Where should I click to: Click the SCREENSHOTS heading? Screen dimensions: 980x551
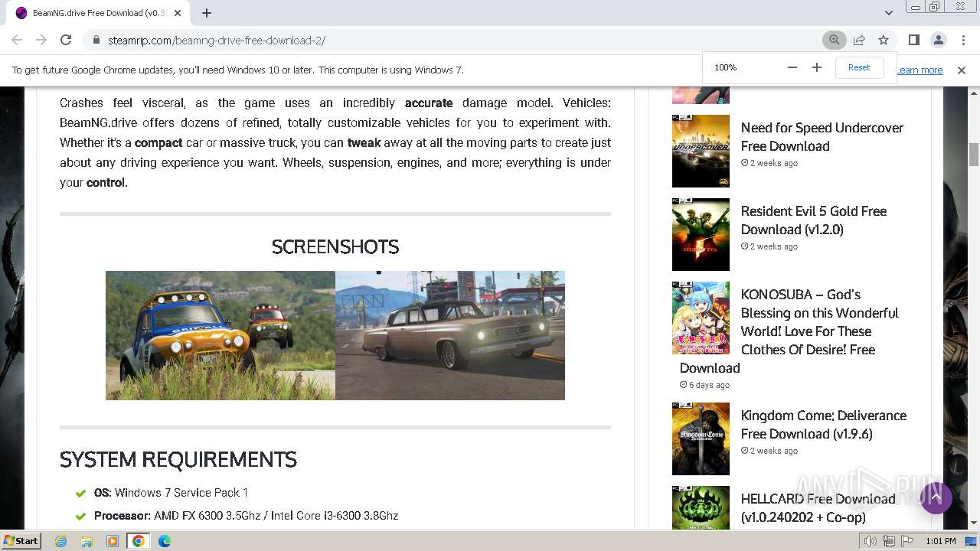[335, 246]
